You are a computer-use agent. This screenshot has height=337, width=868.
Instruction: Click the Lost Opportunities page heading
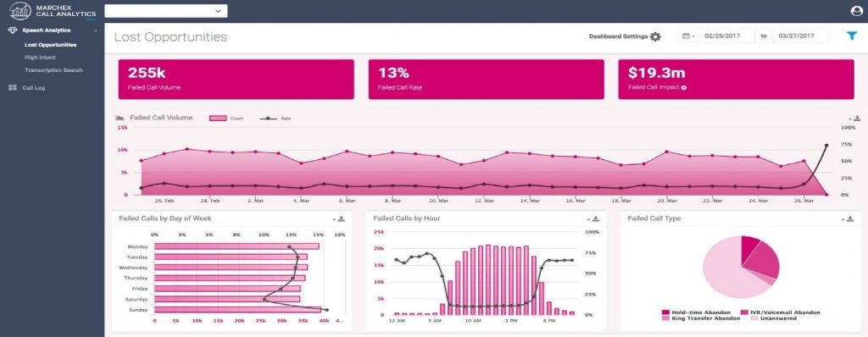[170, 37]
